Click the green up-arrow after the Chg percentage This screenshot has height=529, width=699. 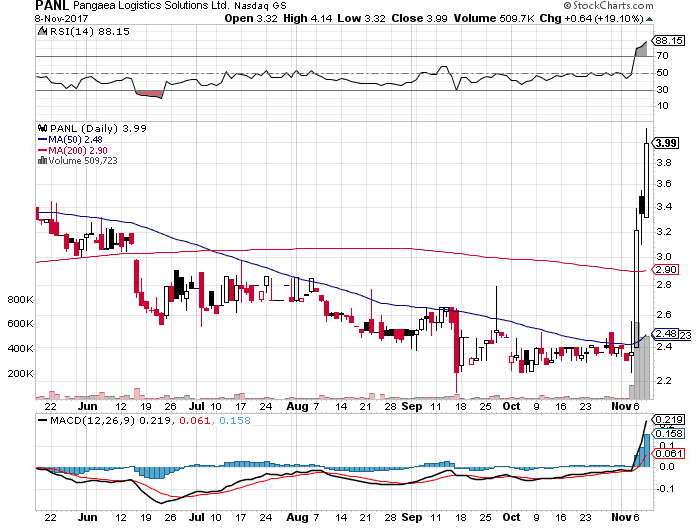[x=650, y=19]
